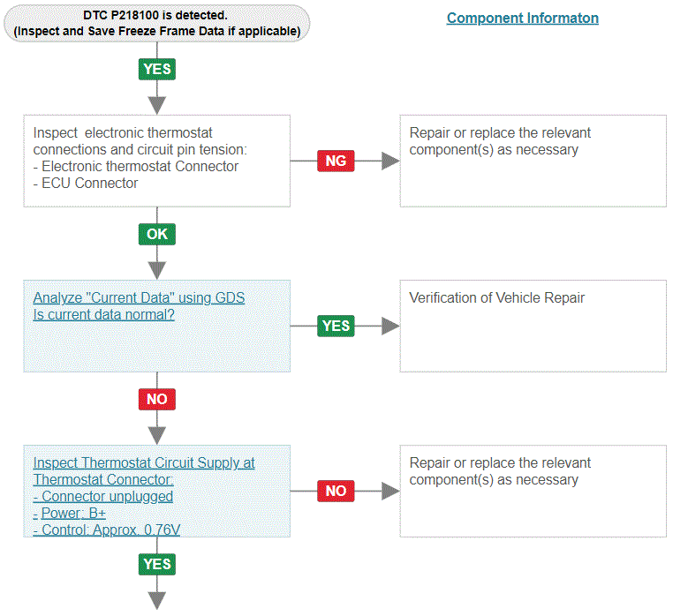Click the Thermostat Connector: link text
Screen dimensions: 673x616
point(103,479)
